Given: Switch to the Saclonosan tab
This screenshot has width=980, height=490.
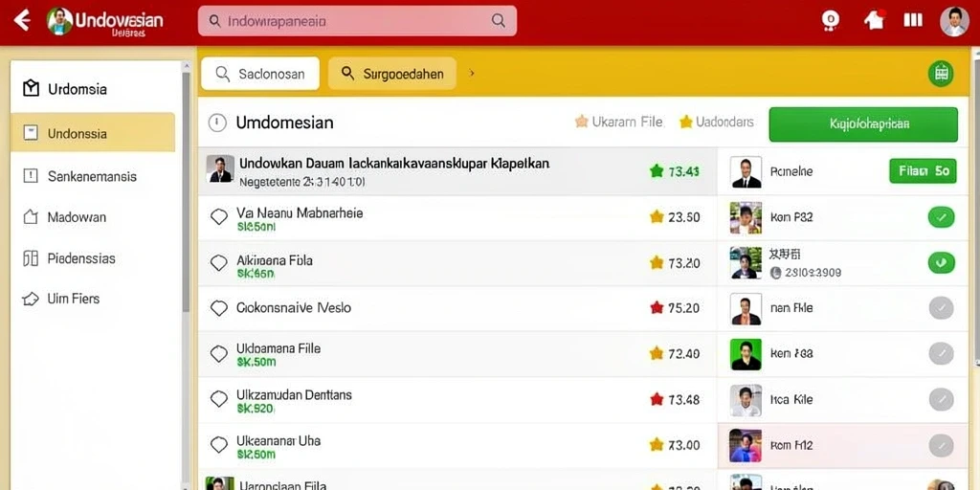Looking at the screenshot, I should 260,74.
